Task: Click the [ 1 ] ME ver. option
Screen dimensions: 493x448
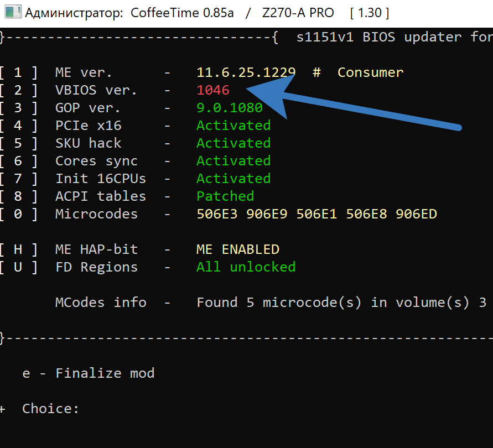Action: (83, 72)
